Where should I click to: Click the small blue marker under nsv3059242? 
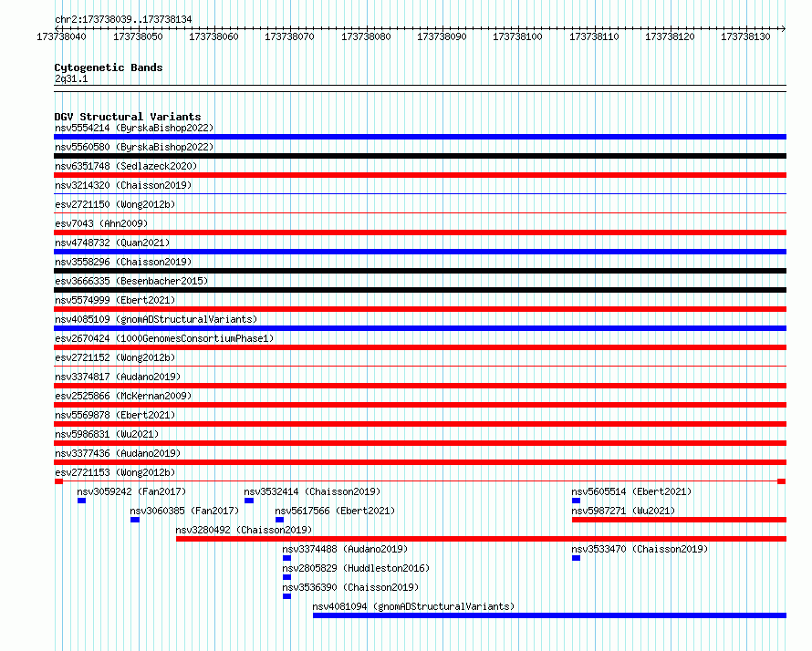[x=81, y=501]
